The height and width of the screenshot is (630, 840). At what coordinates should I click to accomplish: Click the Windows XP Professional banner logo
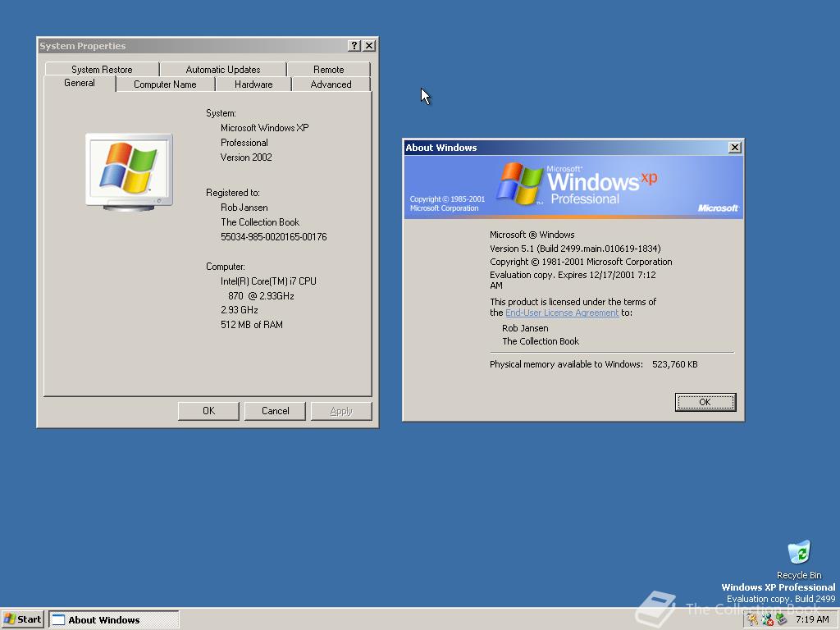[x=577, y=184]
